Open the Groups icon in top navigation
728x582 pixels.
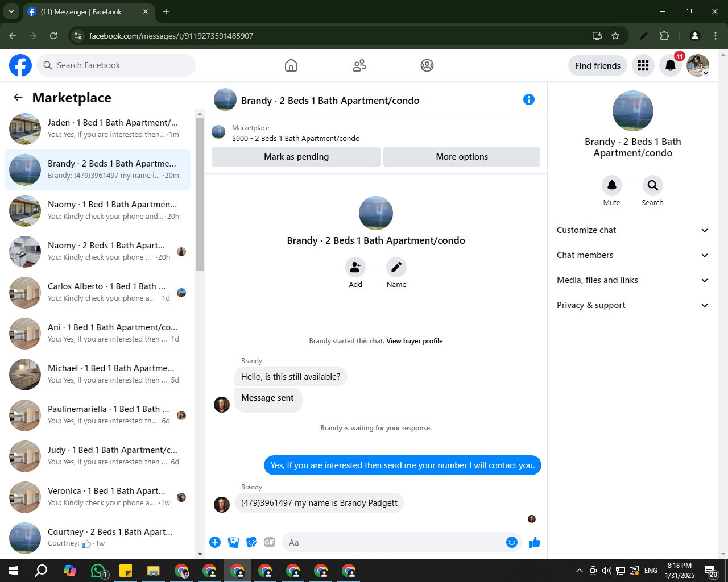(x=427, y=65)
